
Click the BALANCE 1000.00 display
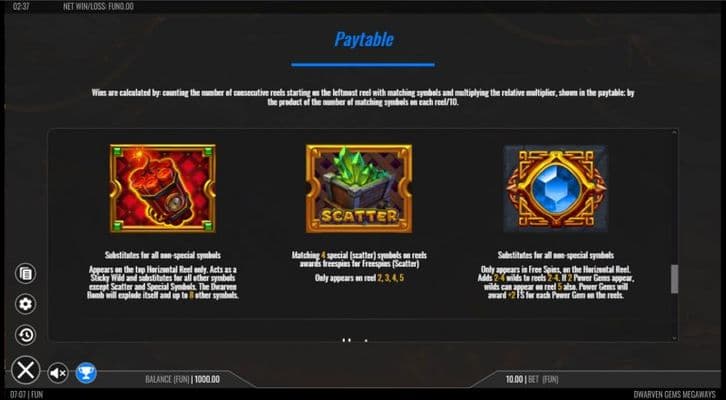[182, 380]
